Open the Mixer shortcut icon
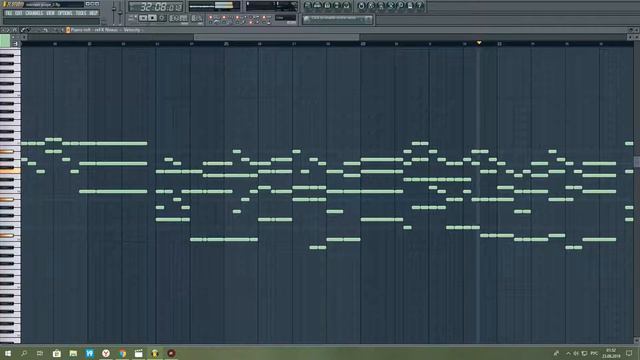 (x=346, y=5)
